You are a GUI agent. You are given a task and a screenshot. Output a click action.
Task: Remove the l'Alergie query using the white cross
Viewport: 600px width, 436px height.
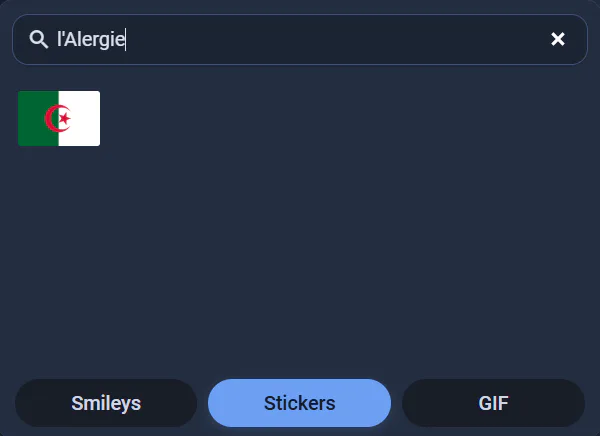click(558, 39)
